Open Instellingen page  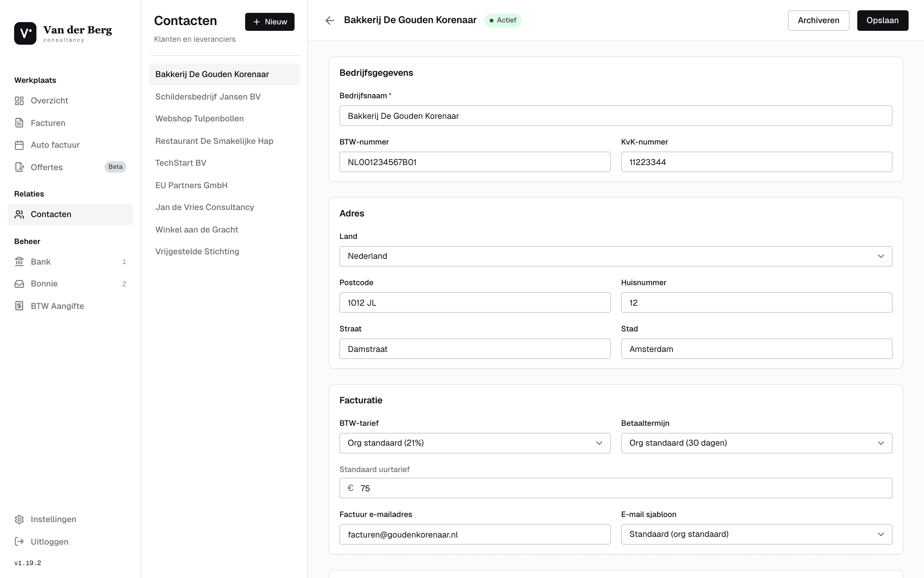click(70, 520)
